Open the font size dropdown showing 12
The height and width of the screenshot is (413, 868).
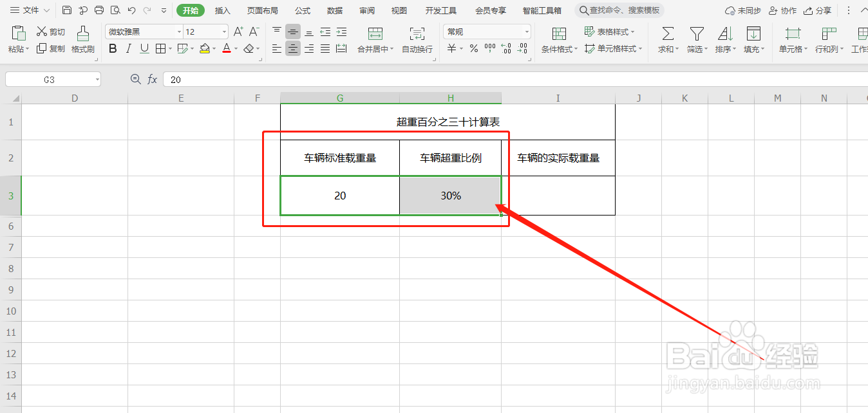point(224,32)
